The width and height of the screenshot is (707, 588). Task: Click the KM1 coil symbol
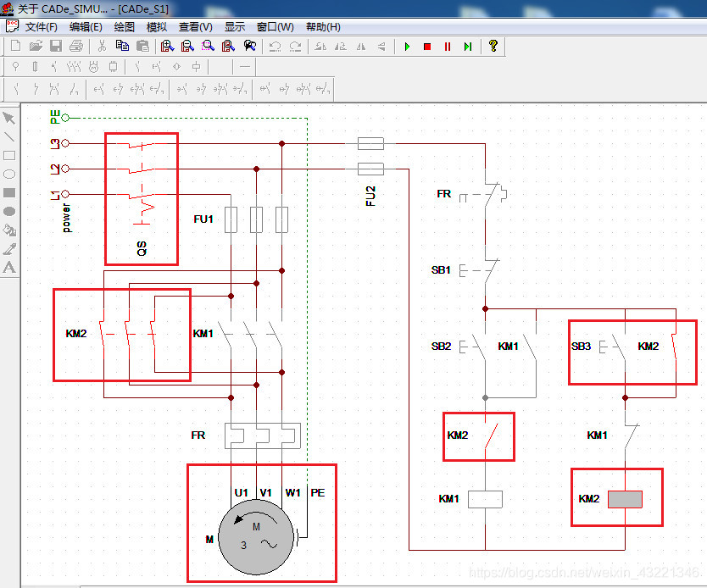pyautogui.click(x=485, y=499)
